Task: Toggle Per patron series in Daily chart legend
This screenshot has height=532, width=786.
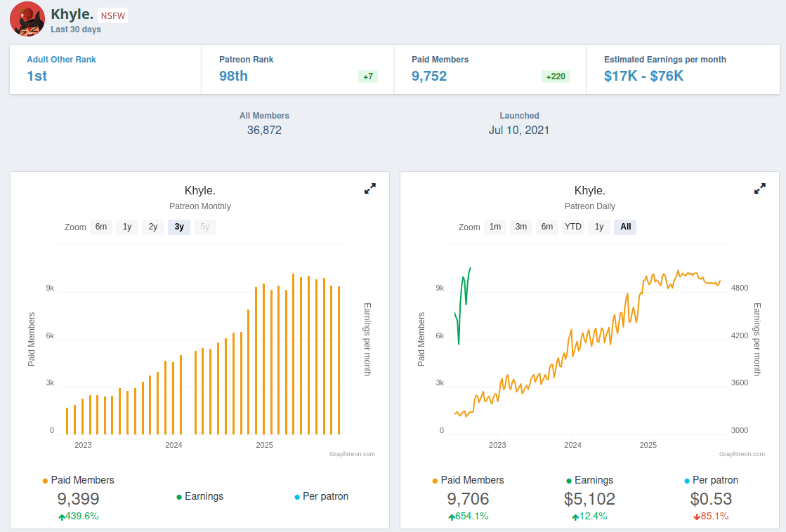Action: click(x=712, y=480)
